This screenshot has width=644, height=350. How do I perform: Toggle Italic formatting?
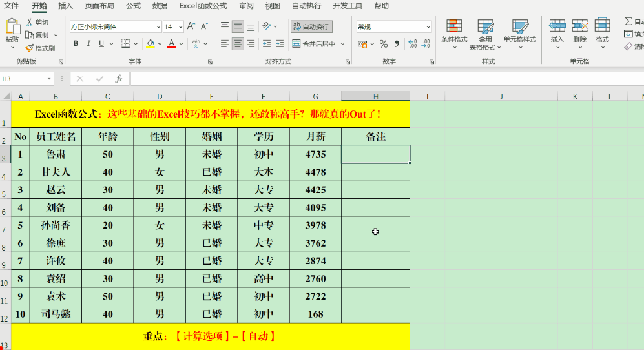click(x=88, y=43)
